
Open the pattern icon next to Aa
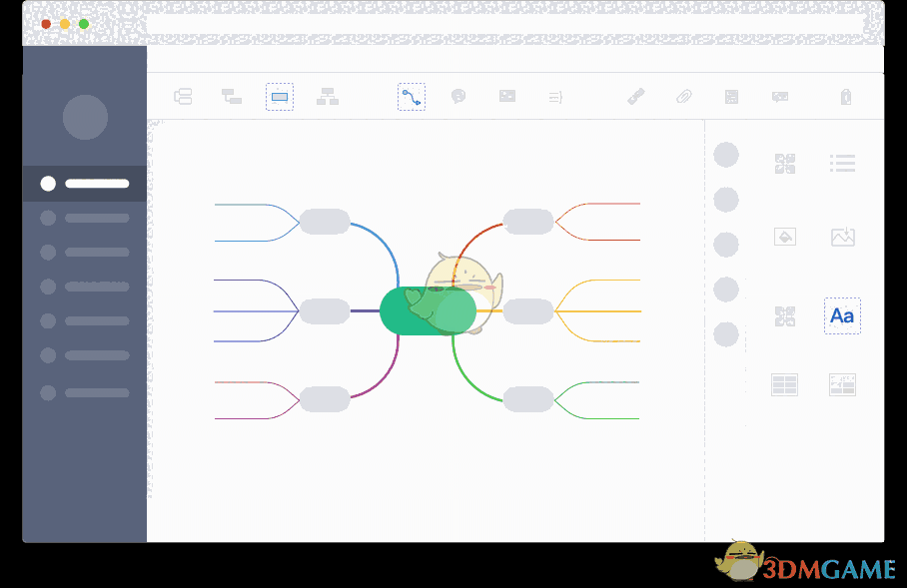[785, 316]
